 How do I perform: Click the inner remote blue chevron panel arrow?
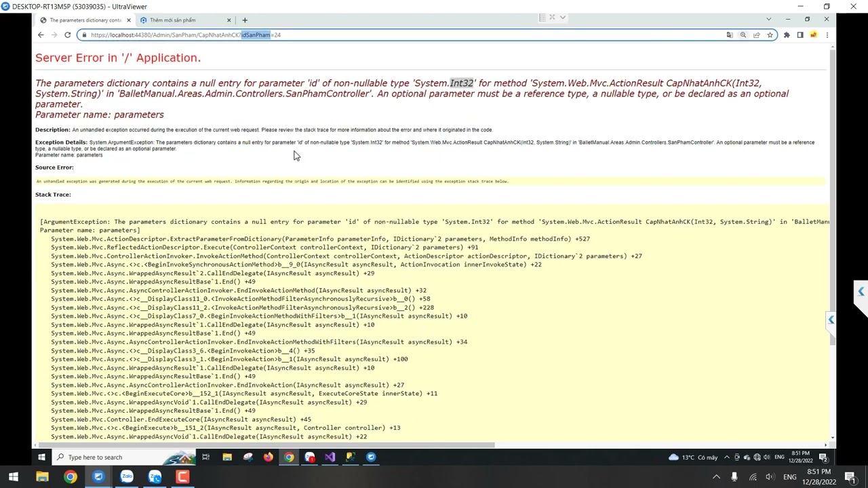[831, 319]
